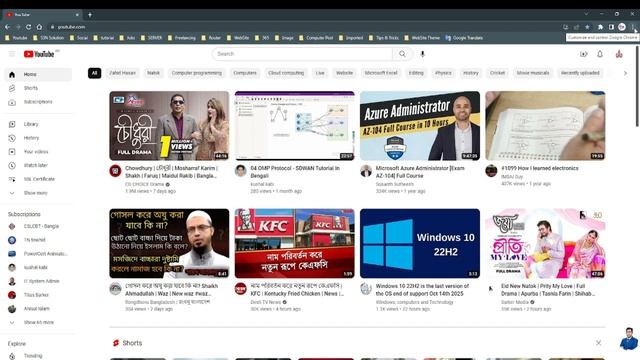Play the OMP Protocol SDWAN thumbnail
Screen dimensions: 640x360
tap(294, 126)
